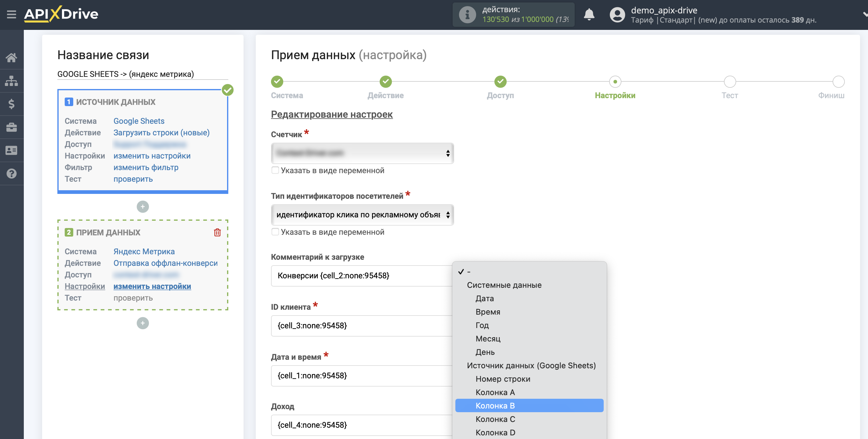Open connections sitemap icon in sidebar
The image size is (868, 439).
click(x=12, y=81)
